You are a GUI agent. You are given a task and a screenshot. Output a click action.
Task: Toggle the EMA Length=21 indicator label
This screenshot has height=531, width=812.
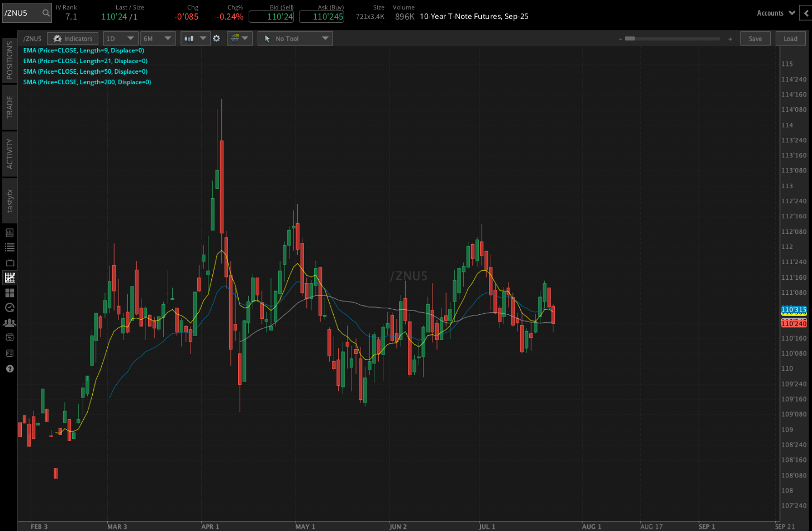pyautogui.click(x=85, y=61)
